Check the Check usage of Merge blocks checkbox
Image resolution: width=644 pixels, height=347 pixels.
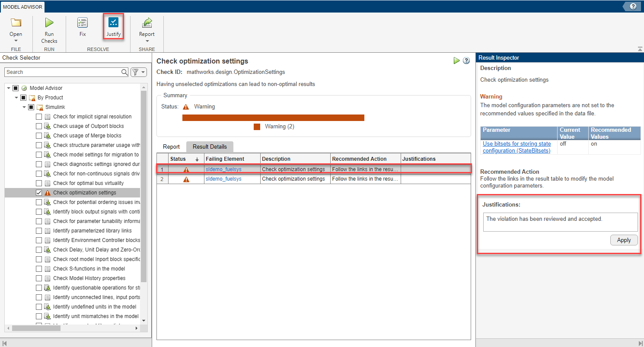[39, 136]
